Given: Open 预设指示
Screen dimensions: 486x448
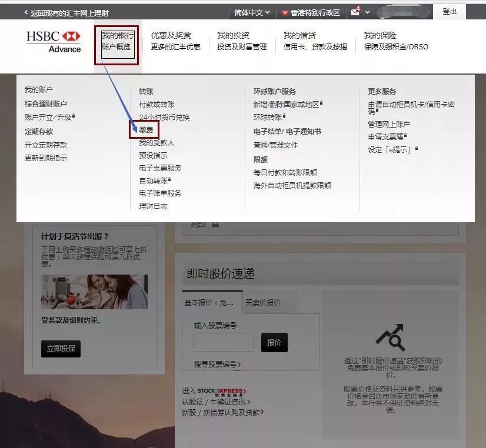Looking at the screenshot, I should (x=153, y=155).
